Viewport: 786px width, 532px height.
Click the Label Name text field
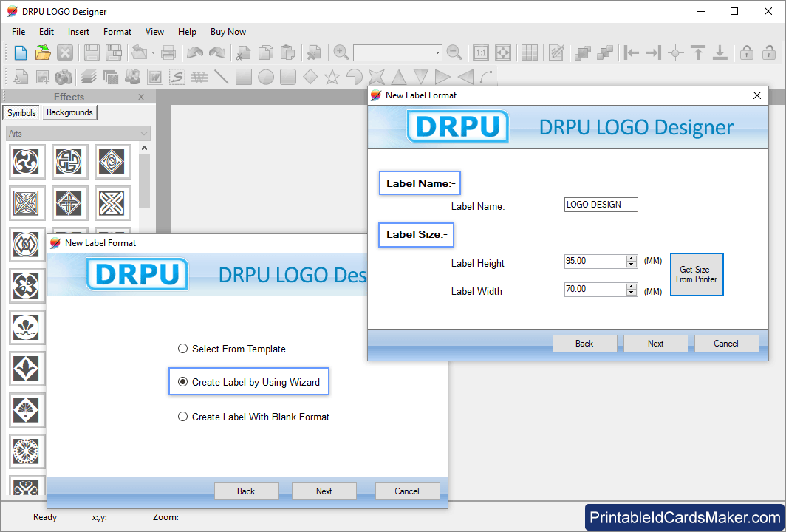point(601,205)
